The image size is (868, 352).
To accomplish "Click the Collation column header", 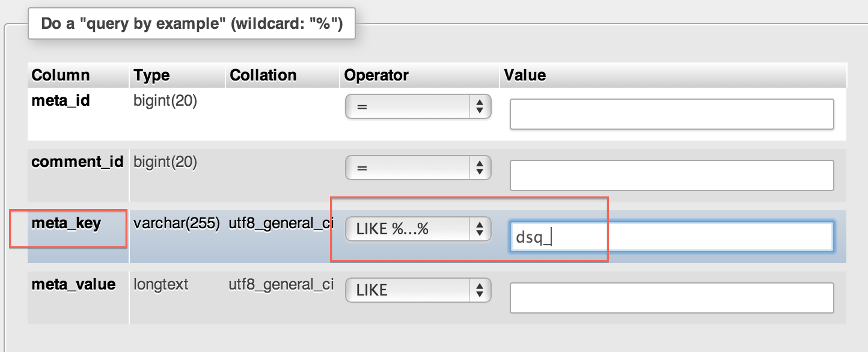I will click(263, 75).
